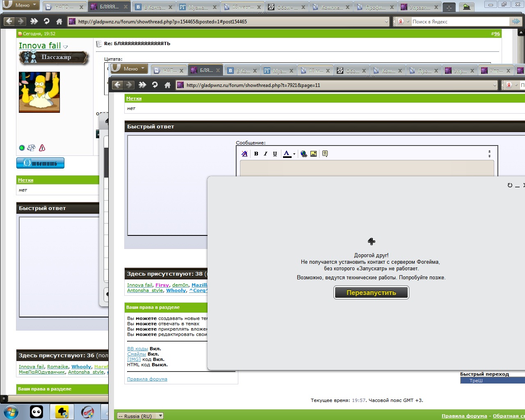Open the text color dropdown arrow
This screenshot has height=420, width=525.
(294, 154)
